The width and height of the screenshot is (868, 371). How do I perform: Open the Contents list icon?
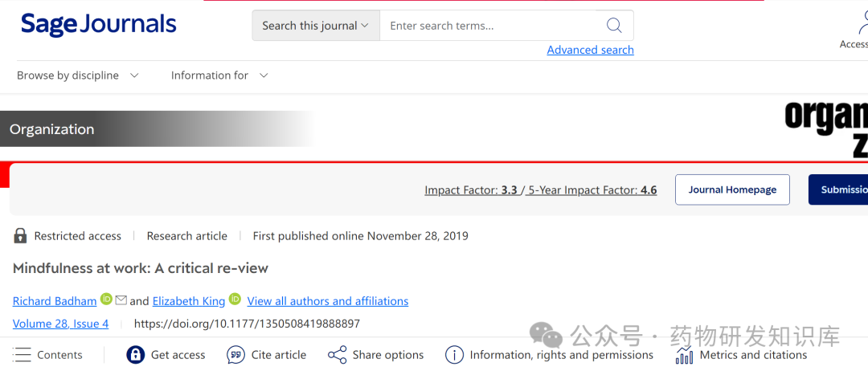pos(23,355)
